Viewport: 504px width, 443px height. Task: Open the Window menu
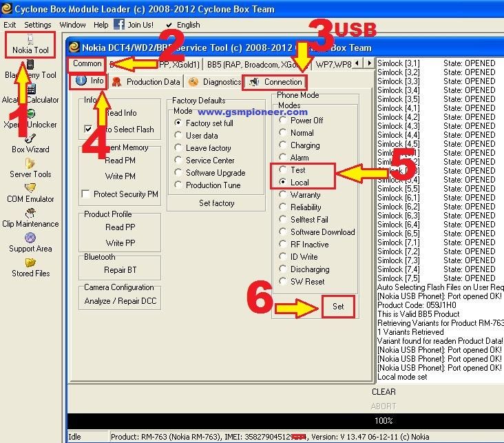pyautogui.click(x=72, y=25)
